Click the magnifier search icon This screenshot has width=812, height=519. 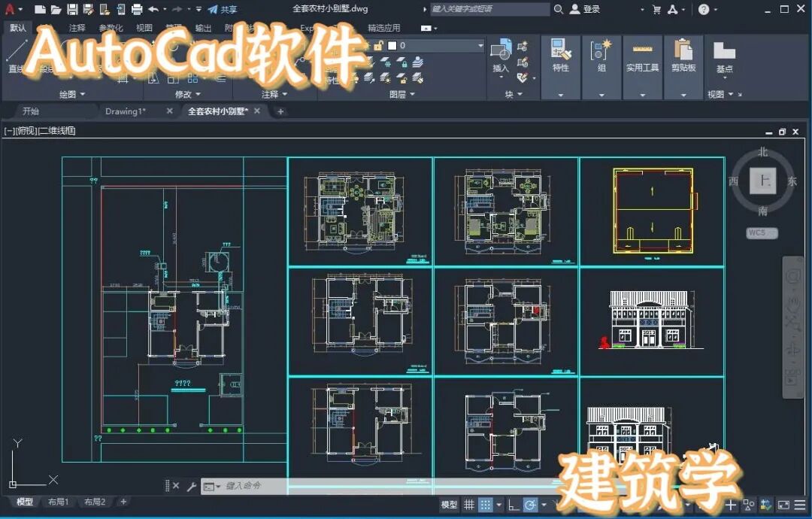[558, 9]
